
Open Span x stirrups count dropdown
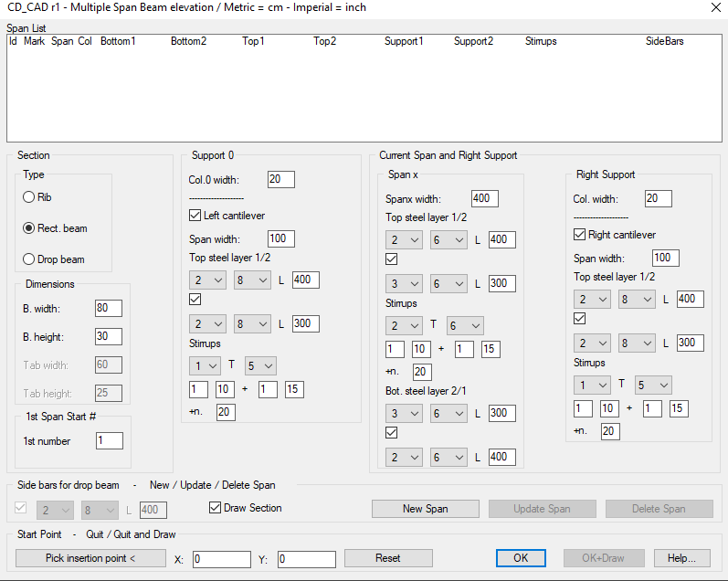point(404,325)
